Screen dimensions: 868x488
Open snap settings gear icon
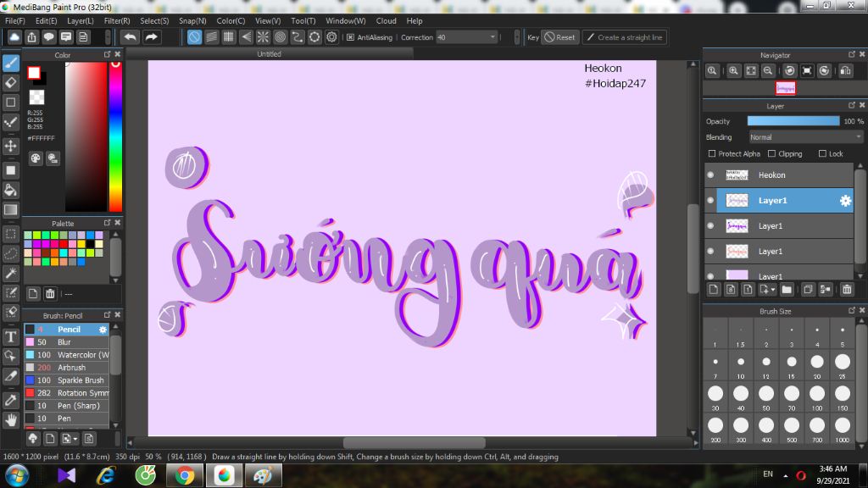[331, 37]
